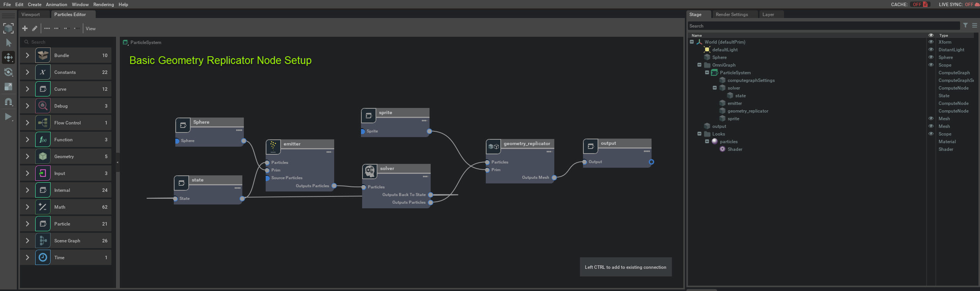Click the Time category clock icon

pos(43,258)
